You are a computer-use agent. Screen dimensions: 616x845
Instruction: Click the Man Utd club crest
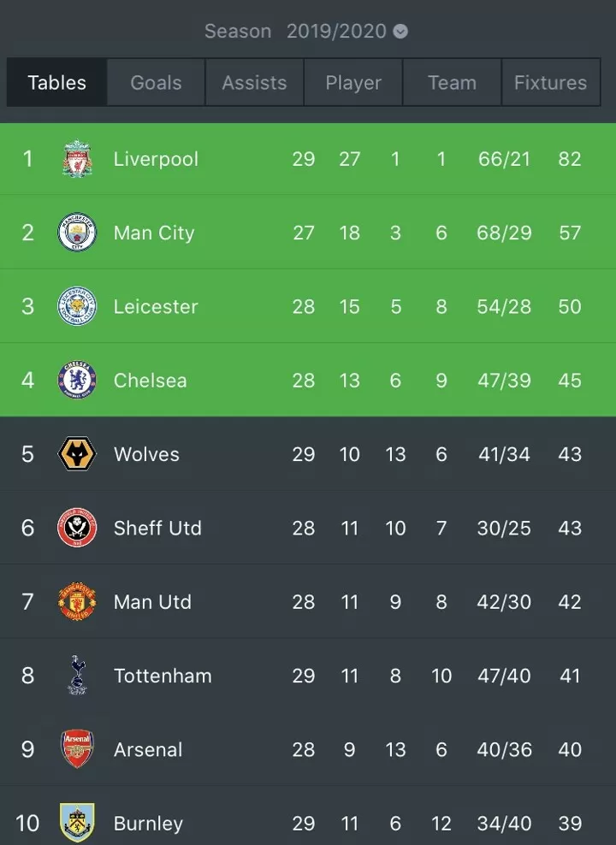tap(77, 601)
